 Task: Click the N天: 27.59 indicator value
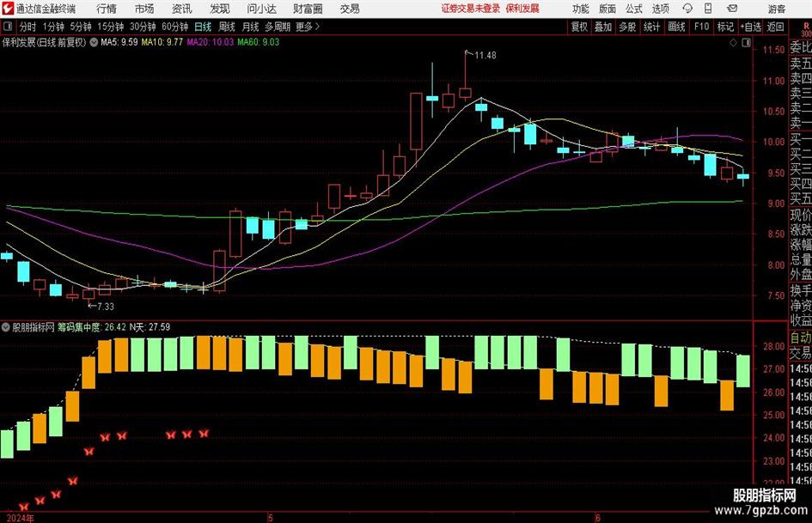pos(150,327)
